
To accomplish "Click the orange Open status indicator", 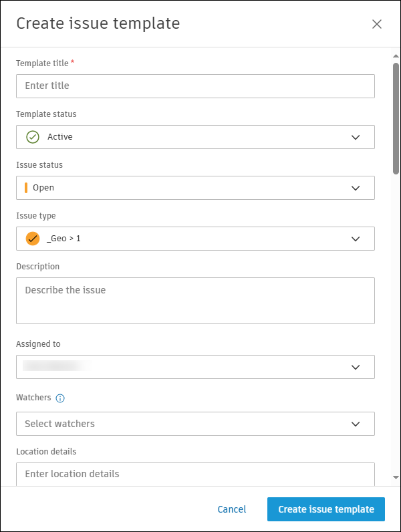I will [x=26, y=188].
